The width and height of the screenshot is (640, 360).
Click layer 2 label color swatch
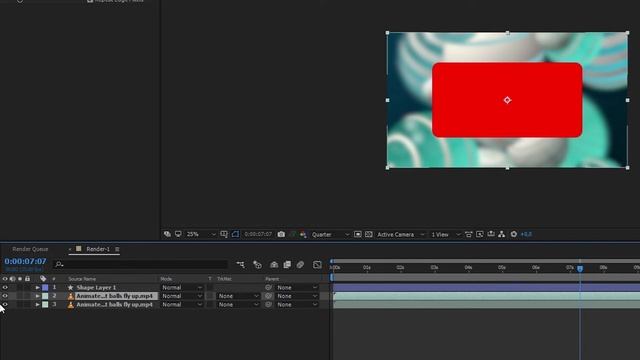(x=45, y=296)
